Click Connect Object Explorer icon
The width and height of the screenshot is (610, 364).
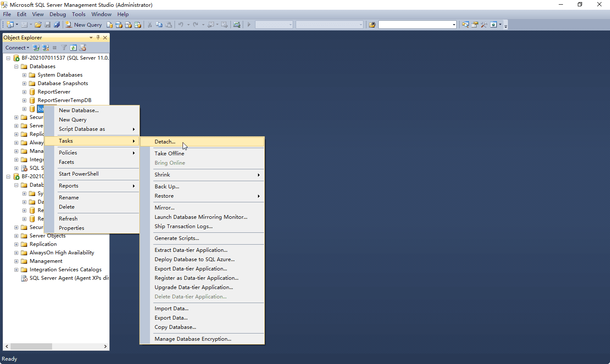click(x=36, y=48)
